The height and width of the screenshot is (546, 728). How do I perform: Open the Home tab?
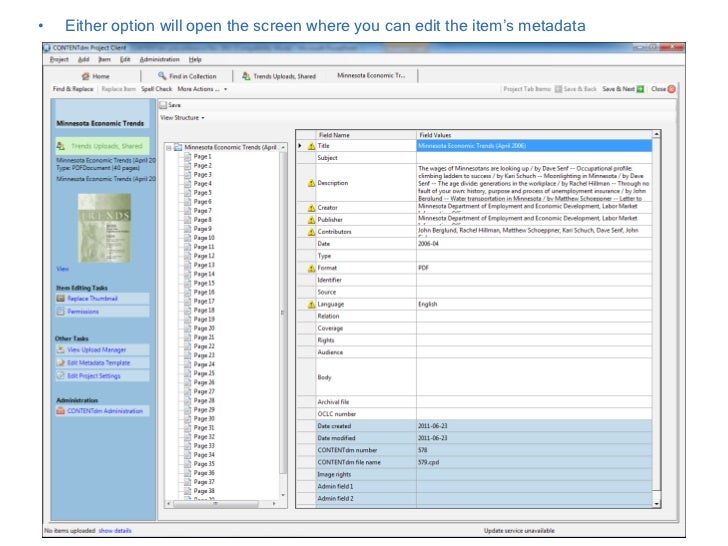96,76
